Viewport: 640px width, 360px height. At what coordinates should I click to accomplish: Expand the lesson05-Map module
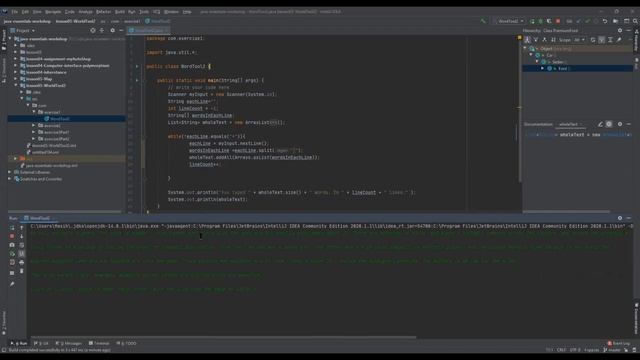16,79
